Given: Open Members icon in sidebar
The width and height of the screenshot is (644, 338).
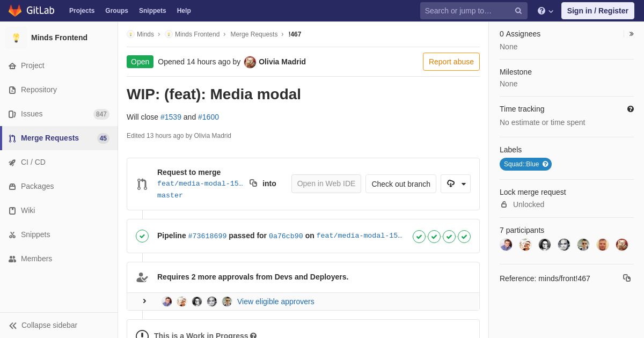Looking at the screenshot, I should point(12,259).
